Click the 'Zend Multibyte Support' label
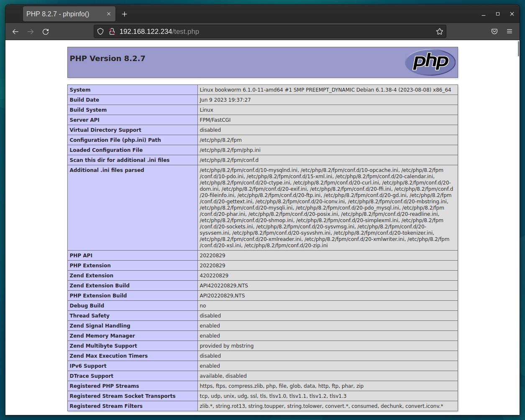Viewport: 525px width, 420px height. pyautogui.click(x=103, y=346)
